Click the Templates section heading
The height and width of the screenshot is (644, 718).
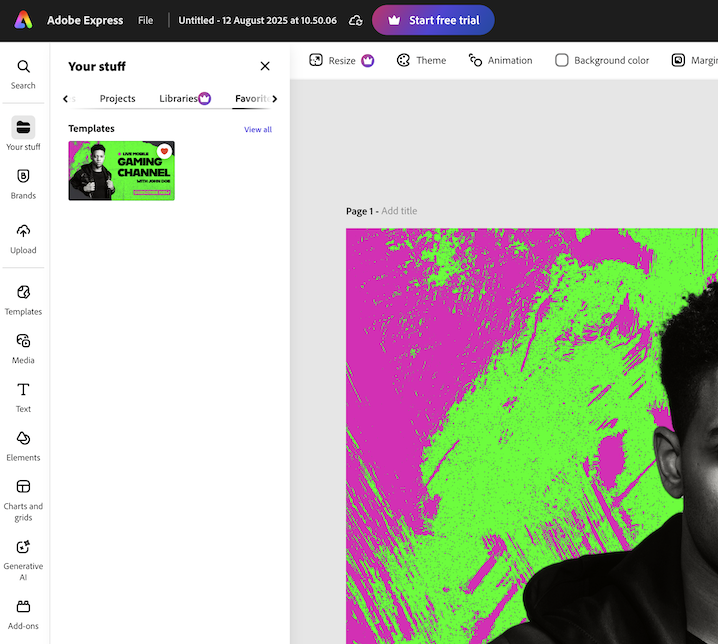pos(92,129)
